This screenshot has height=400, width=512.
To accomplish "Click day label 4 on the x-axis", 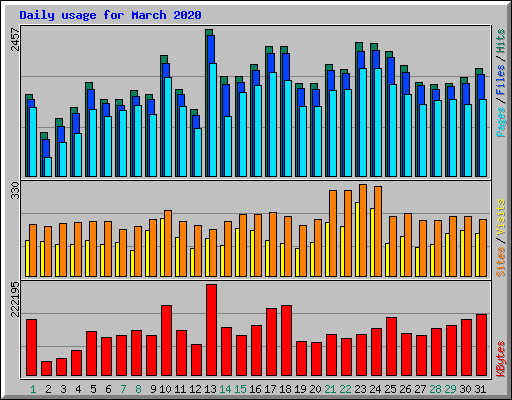I will [78, 389].
